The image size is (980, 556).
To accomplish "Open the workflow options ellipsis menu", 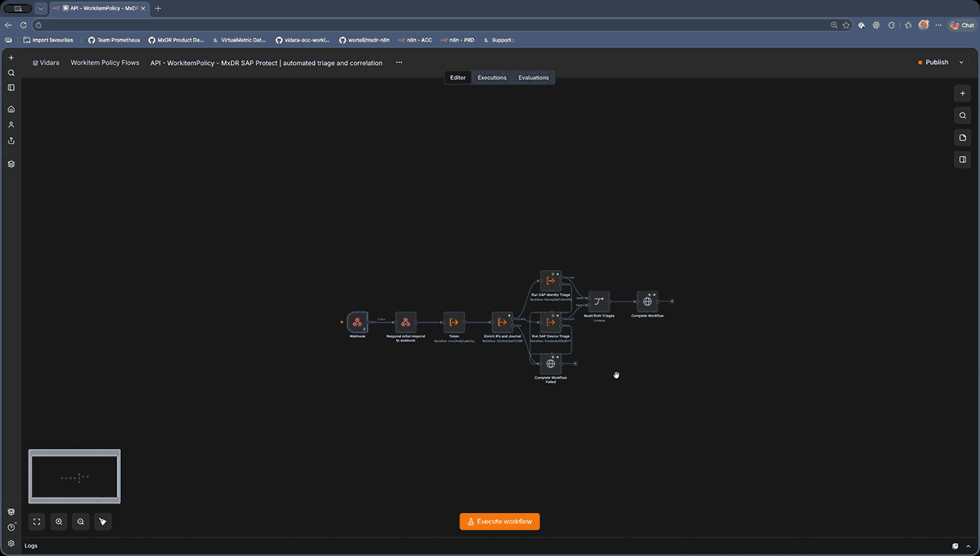I will tap(399, 63).
